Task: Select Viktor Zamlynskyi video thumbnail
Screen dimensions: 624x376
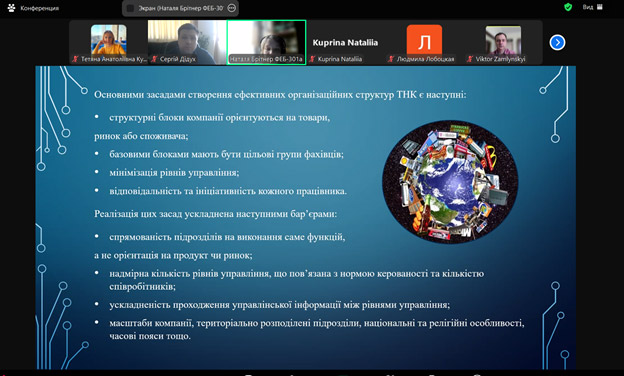Action: (x=503, y=42)
